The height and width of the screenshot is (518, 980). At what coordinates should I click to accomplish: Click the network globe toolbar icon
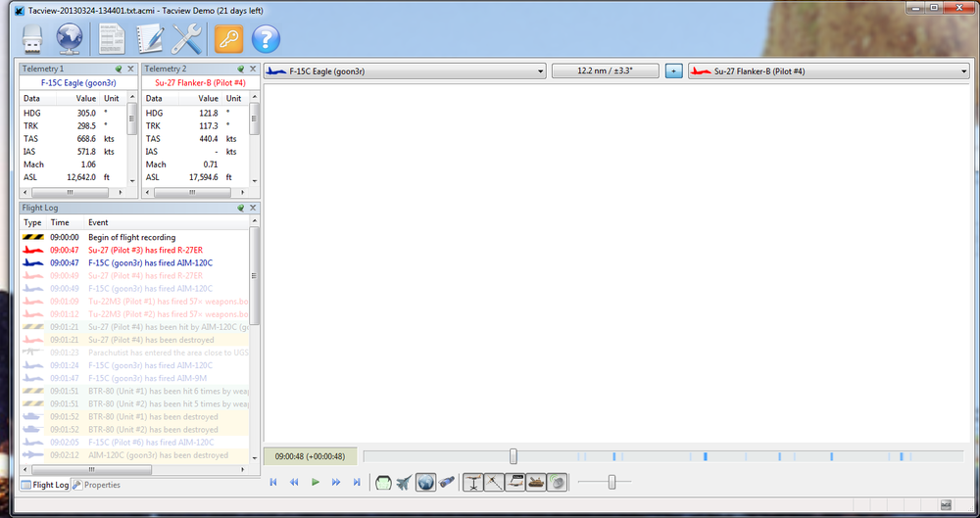point(70,39)
